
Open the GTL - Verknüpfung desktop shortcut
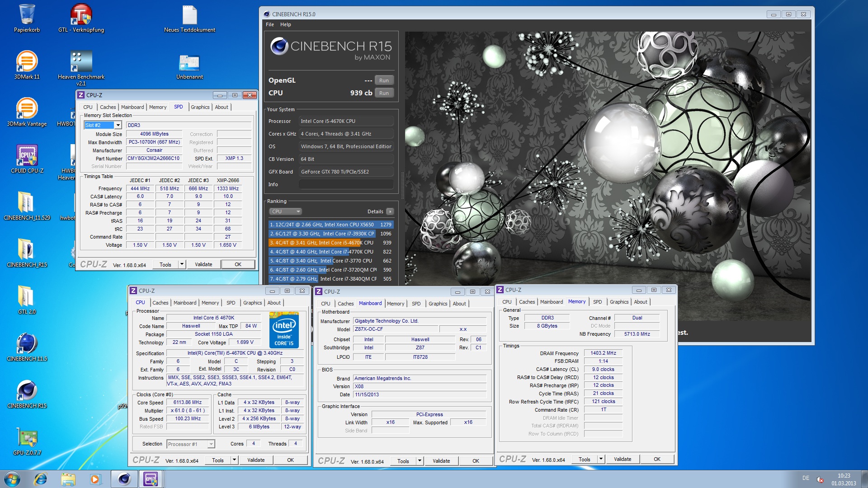coord(81,18)
